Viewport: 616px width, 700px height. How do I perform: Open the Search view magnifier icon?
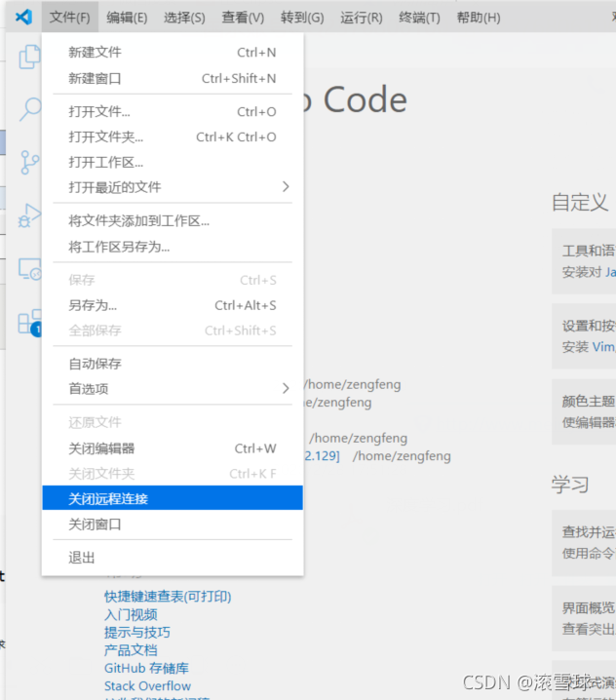pyautogui.click(x=30, y=109)
